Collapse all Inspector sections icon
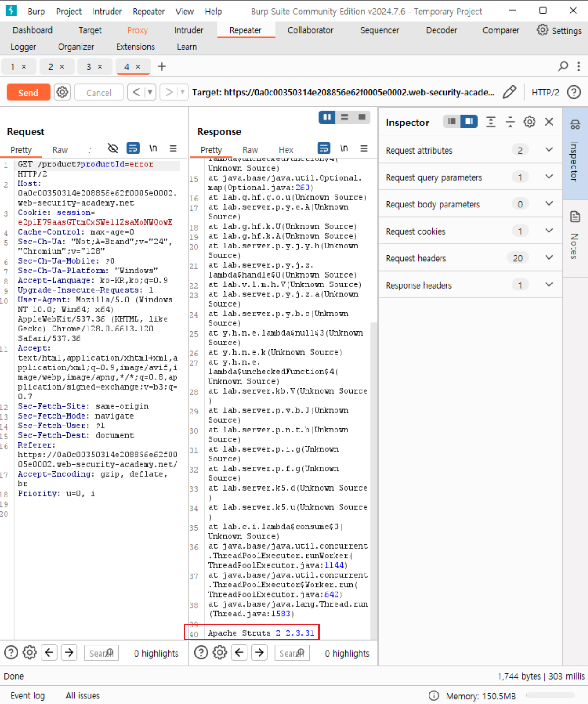This screenshot has height=704, width=588. click(510, 122)
